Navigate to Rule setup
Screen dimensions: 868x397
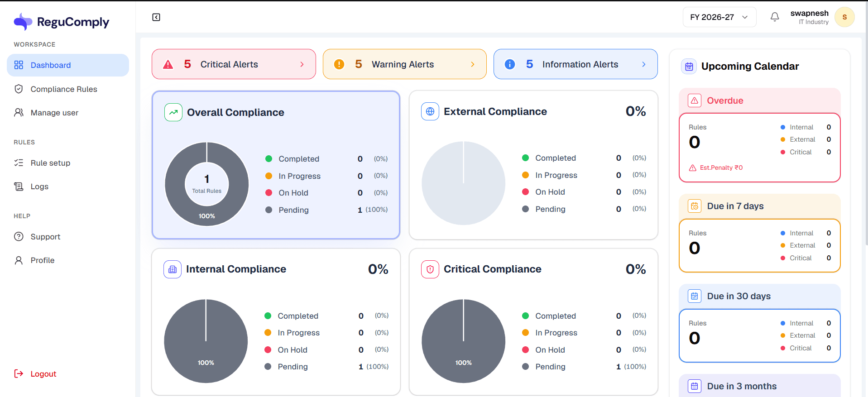68,163
